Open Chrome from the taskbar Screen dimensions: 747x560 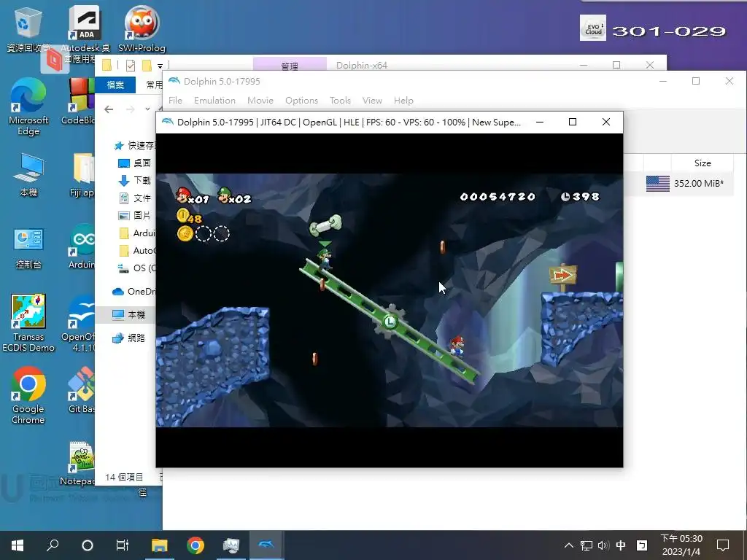(196, 545)
